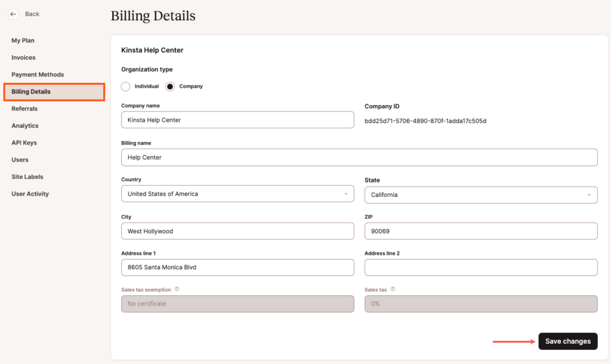The width and height of the screenshot is (611, 364).
Task: Click into the Company name field
Action: pos(237,119)
